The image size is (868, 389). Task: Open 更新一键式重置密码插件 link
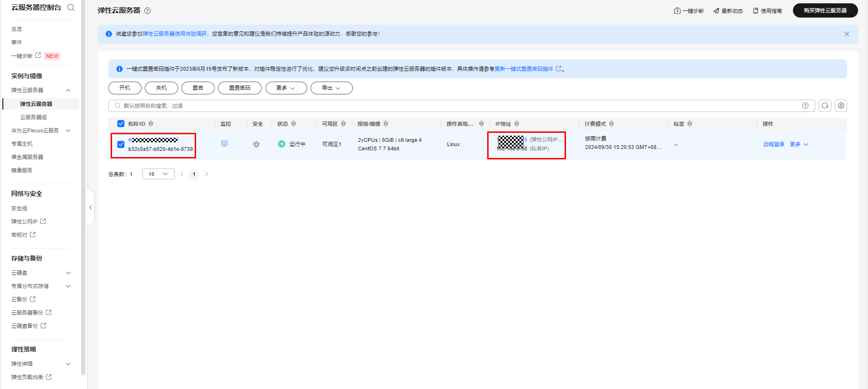tap(524, 69)
